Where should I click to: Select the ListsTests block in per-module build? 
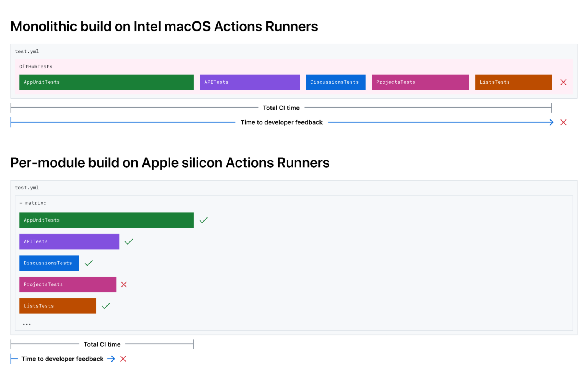(57, 306)
